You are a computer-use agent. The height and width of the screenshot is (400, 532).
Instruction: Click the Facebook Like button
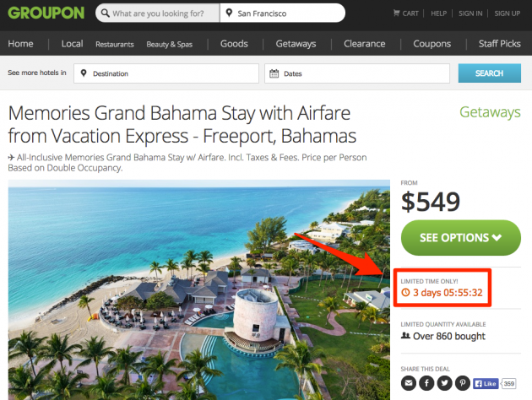pos(487,382)
